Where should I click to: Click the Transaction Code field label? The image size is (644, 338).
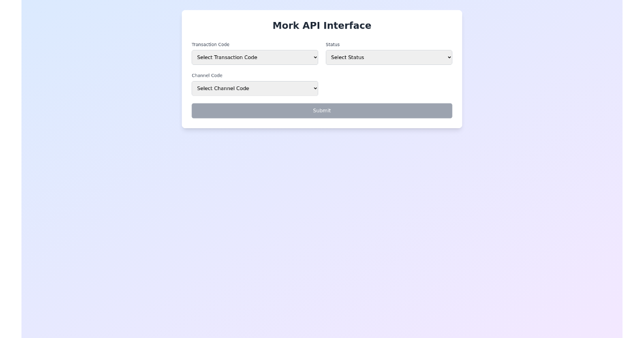pos(210,45)
